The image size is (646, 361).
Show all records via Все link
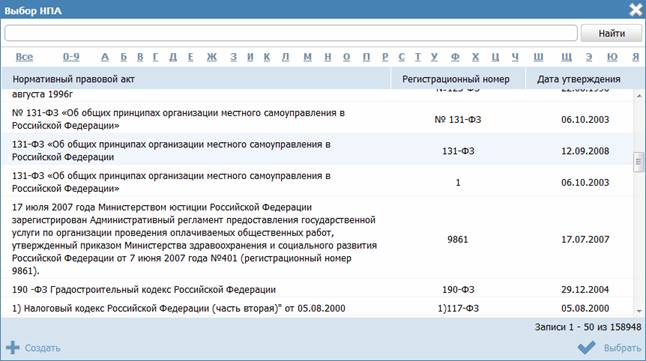point(24,57)
